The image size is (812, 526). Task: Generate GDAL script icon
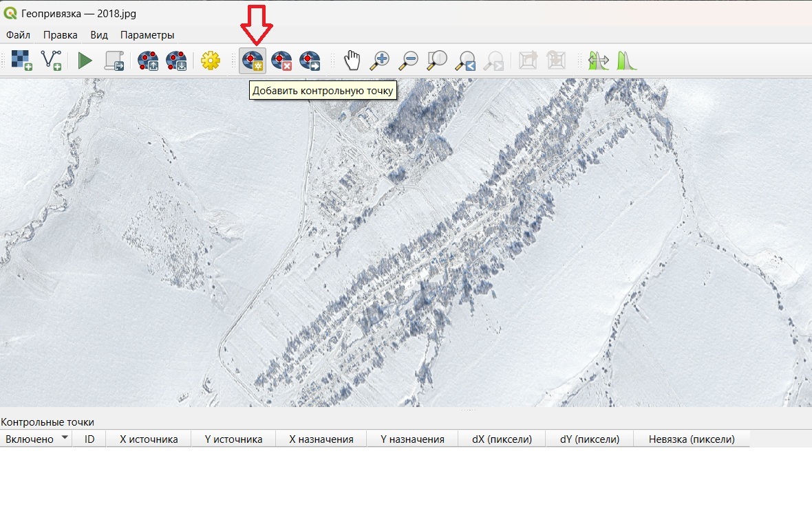(x=114, y=61)
